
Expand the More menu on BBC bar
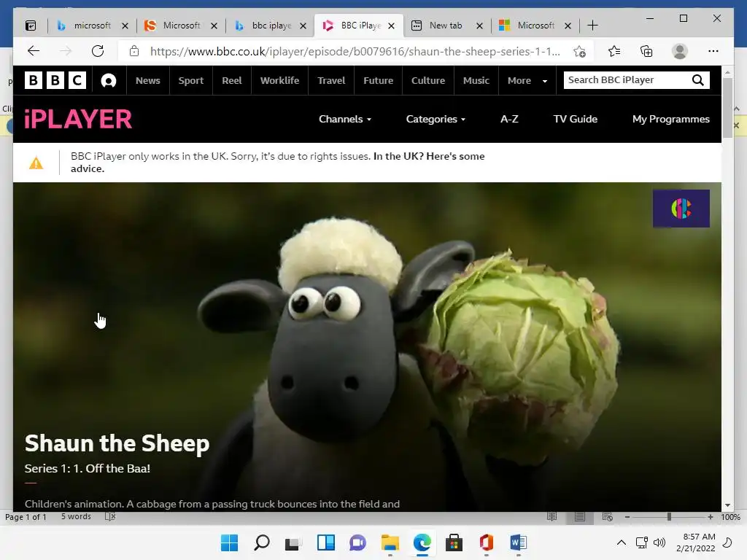pos(527,80)
